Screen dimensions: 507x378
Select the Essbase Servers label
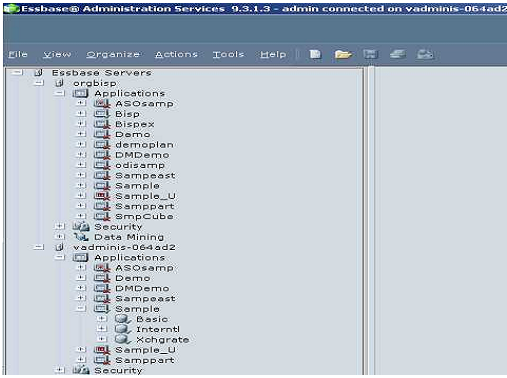click(x=101, y=73)
